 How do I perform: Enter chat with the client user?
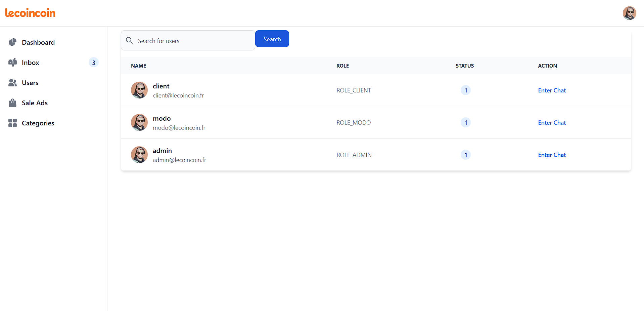coord(552,90)
